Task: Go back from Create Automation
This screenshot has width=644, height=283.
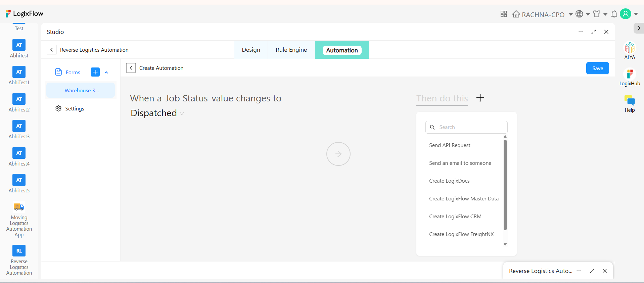Action: [131, 68]
